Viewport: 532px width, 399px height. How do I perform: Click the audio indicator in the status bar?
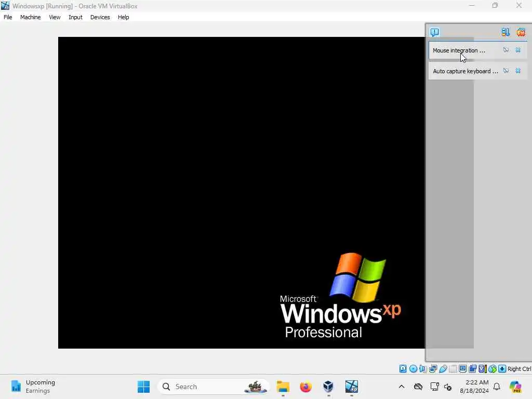click(x=423, y=369)
